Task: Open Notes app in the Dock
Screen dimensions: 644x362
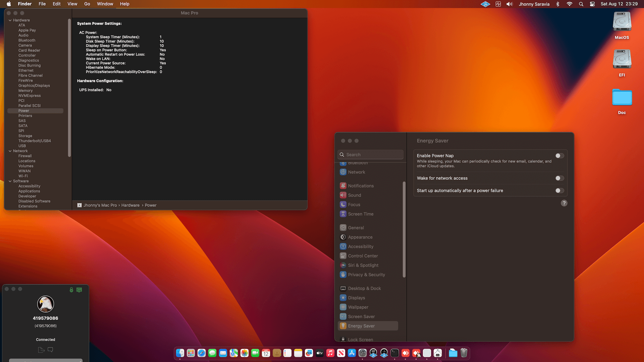Action: (298, 353)
